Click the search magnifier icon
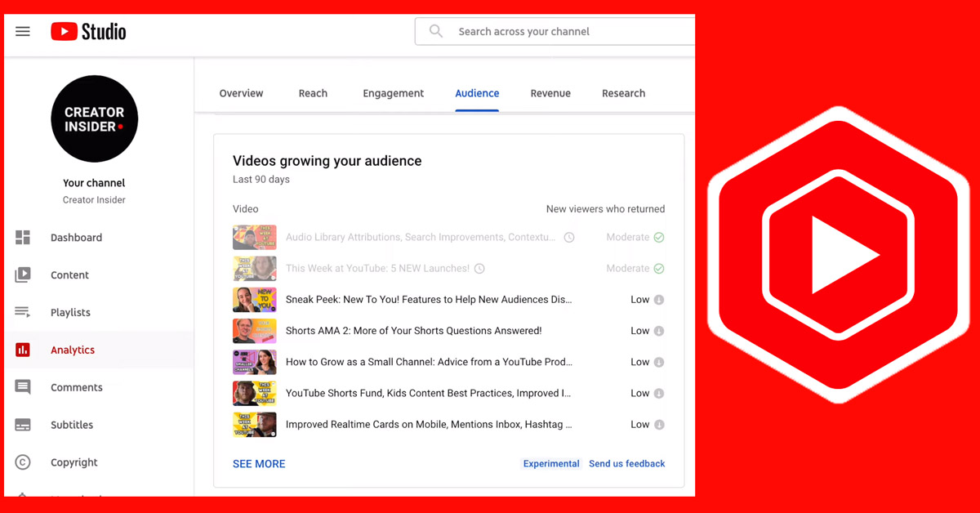Image resolution: width=980 pixels, height=513 pixels. (436, 32)
